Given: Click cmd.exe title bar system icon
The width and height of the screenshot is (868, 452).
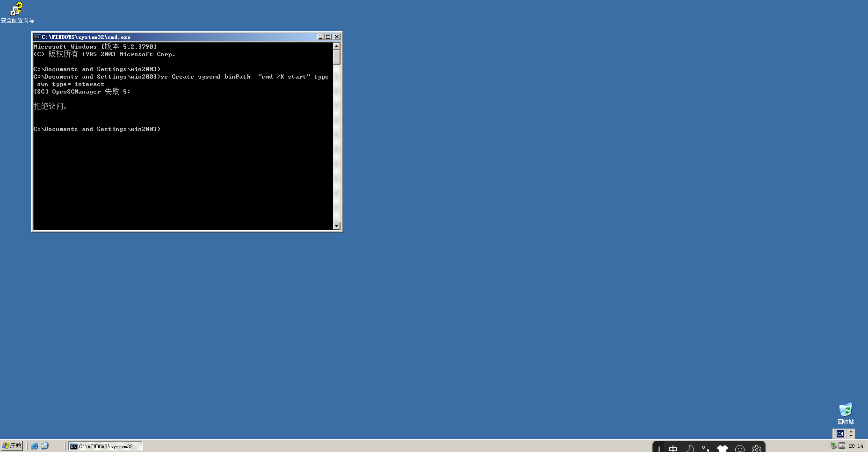Looking at the screenshot, I should 37,36.
